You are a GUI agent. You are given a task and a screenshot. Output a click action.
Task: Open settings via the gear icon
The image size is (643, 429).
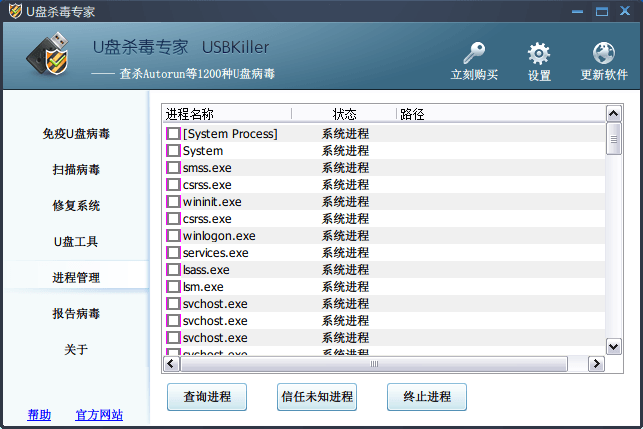(x=538, y=54)
